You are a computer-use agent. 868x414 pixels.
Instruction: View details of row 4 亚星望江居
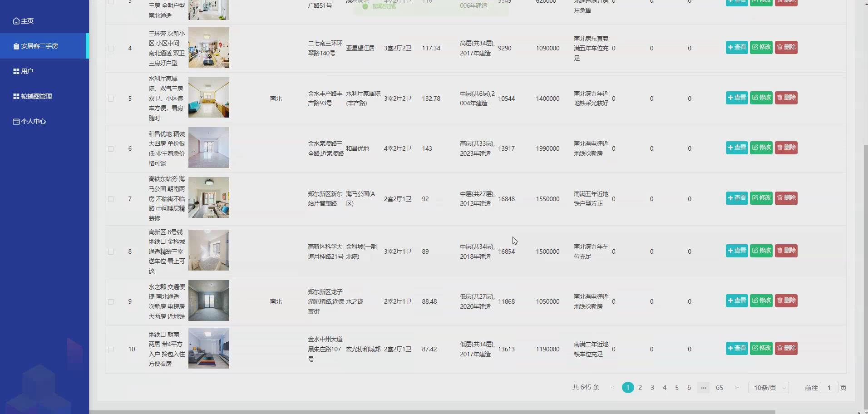(737, 47)
